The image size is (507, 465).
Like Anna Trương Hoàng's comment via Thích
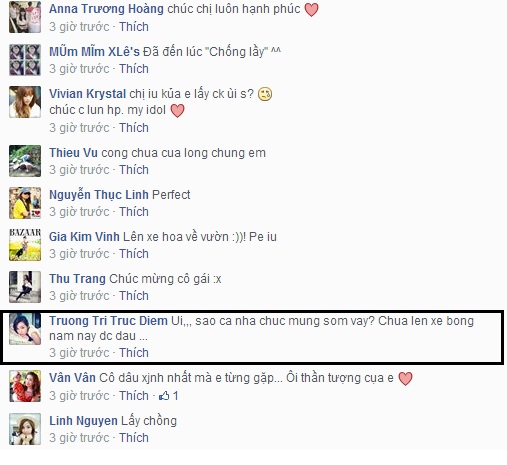click(x=134, y=27)
